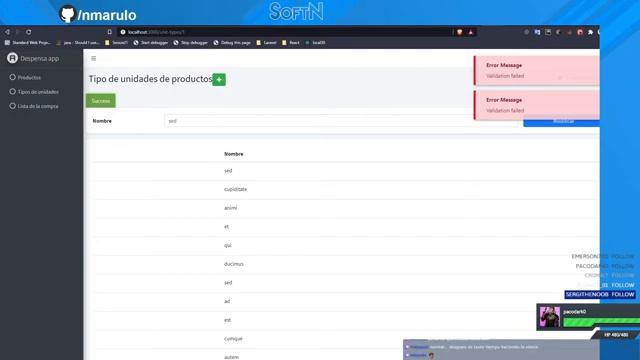Click the green Success button
Viewport: 640px width, 360px height.
pos(101,101)
